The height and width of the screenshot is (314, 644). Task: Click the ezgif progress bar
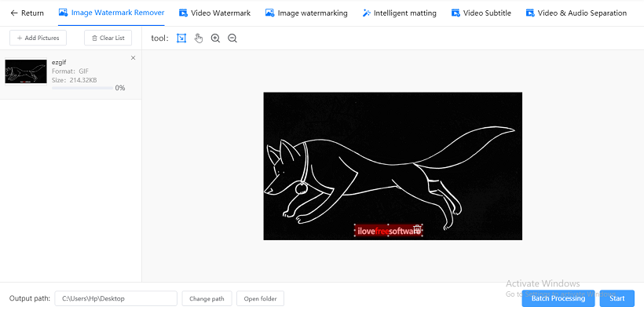pos(82,88)
